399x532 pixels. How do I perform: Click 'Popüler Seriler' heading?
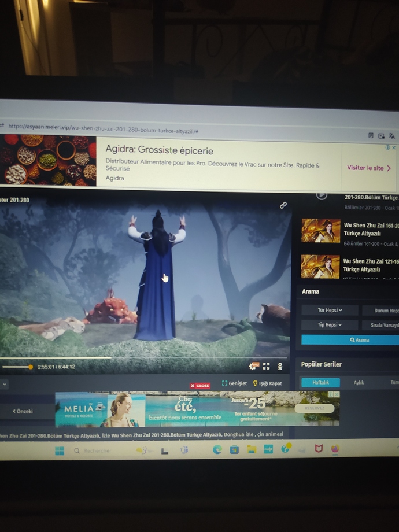(322, 364)
